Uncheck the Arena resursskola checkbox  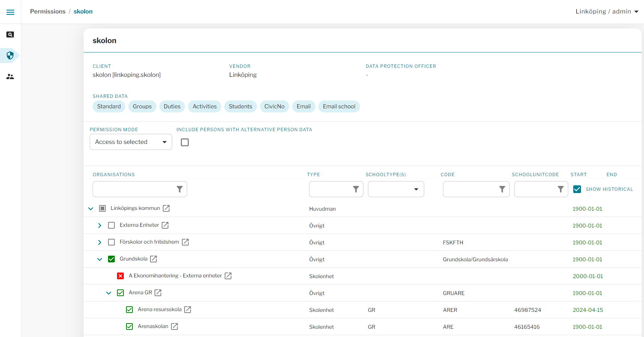coord(129,310)
